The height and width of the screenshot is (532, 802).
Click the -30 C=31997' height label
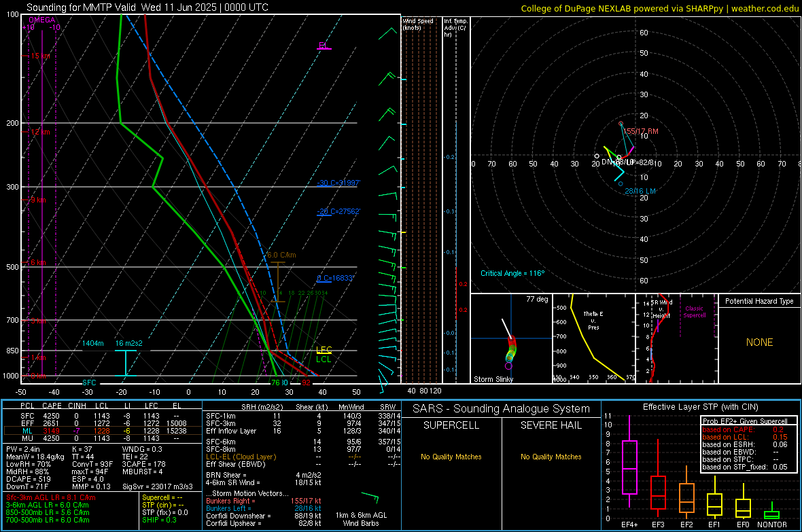tap(338, 183)
